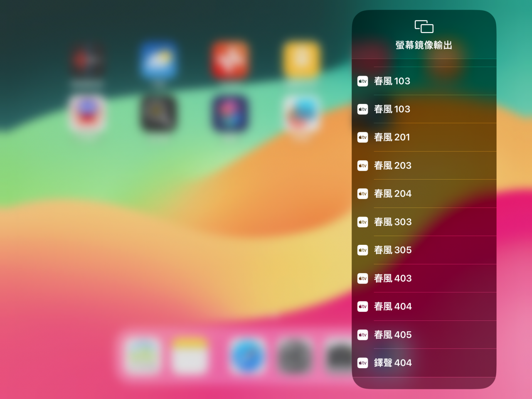The image size is (532, 399).
Task: Click the Apple TV icon beside 鐸聲 404
Action: click(363, 363)
